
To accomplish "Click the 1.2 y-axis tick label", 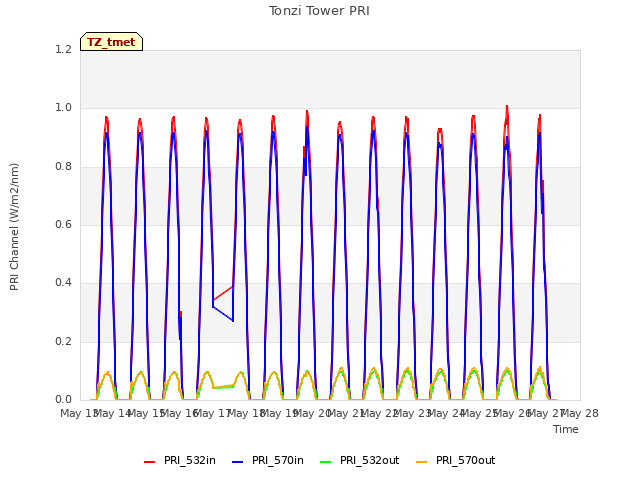I will tap(63, 49).
